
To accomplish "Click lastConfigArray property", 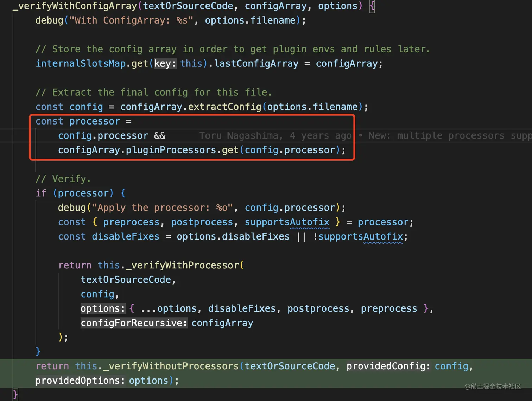I will click(256, 64).
